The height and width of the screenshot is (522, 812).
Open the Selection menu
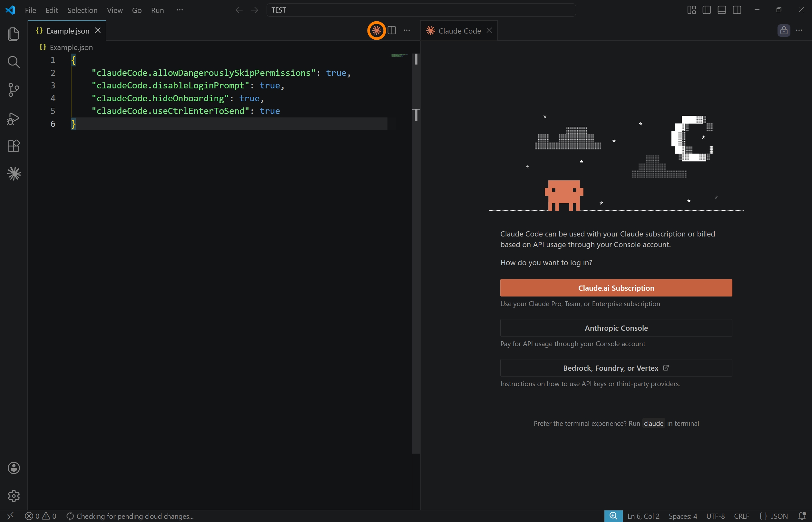point(82,10)
